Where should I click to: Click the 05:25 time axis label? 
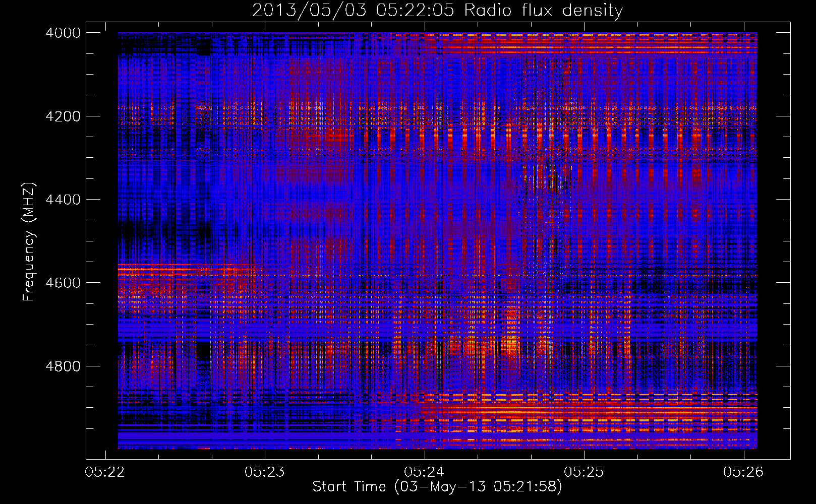(584, 472)
